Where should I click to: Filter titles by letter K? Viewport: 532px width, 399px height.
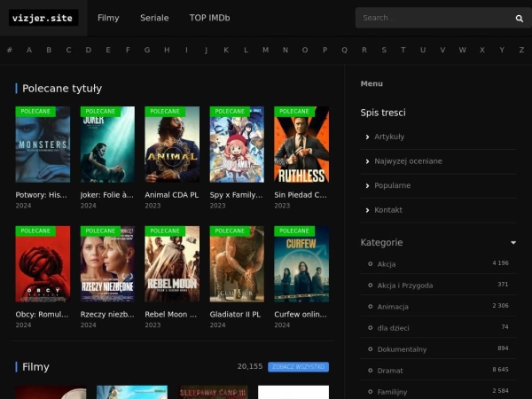point(226,50)
